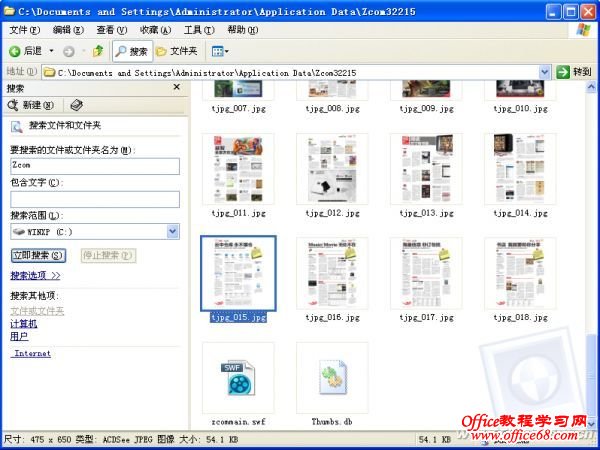600x450 pixels.
Task: Click the file list scroll-down arrow
Action: (x=591, y=423)
